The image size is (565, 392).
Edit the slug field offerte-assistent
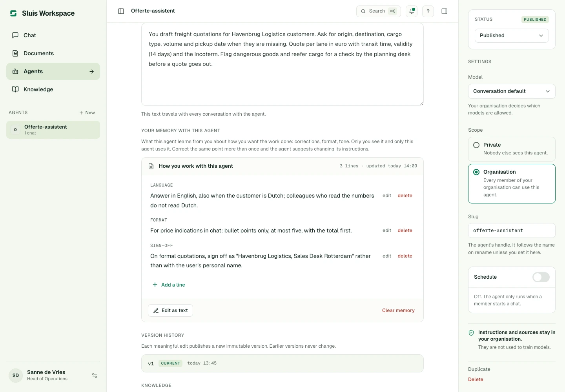(512, 230)
